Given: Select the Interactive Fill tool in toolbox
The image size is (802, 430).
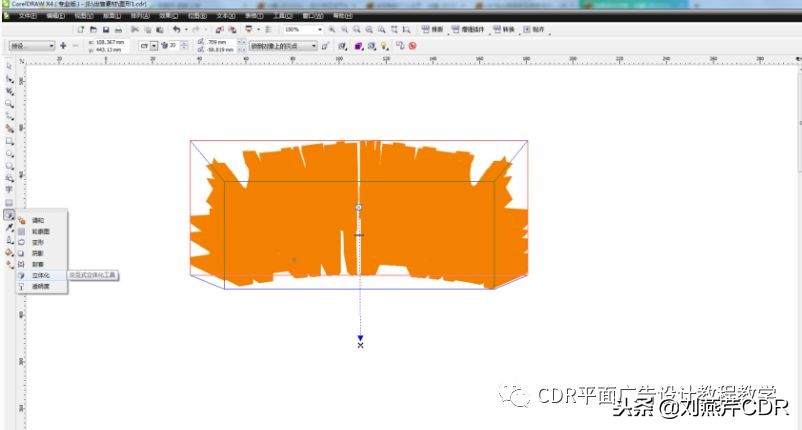Looking at the screenshot, I should point(9,264).
